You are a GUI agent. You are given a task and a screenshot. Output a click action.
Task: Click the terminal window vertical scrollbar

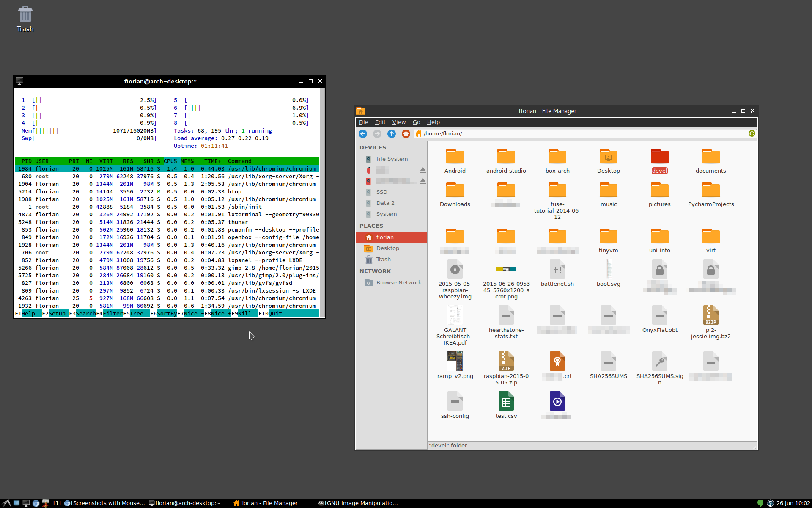click(x=322, y=202)
